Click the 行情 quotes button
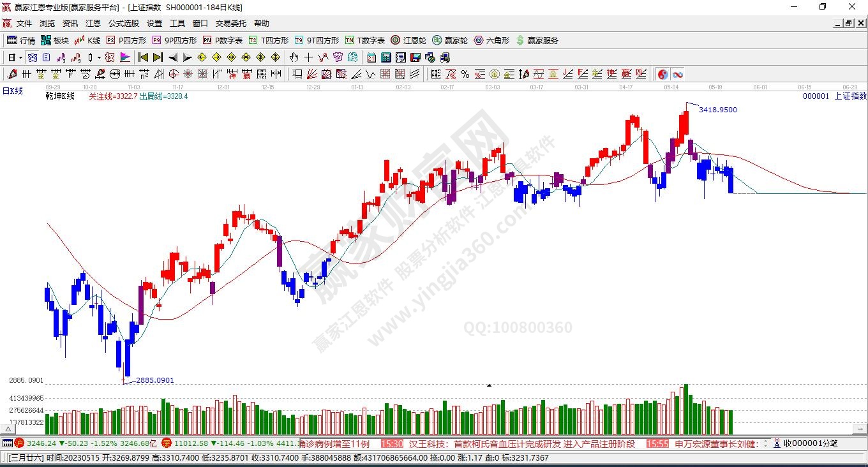This screenshot has width=868, height=467. (21, 40)
